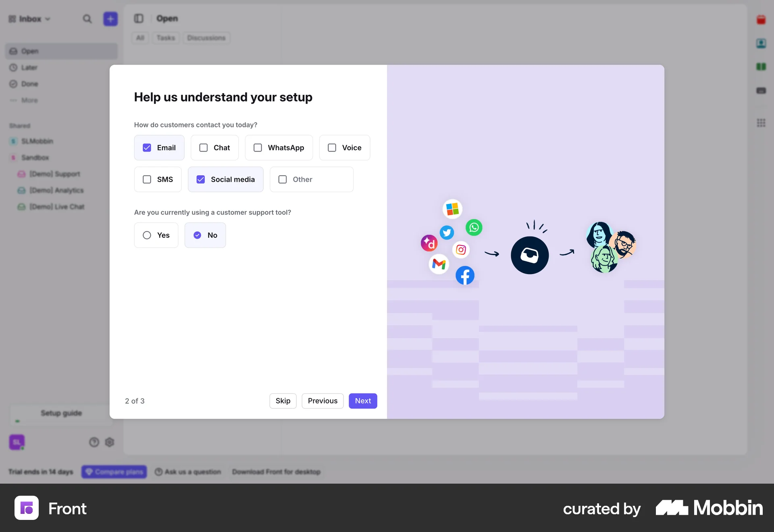The height and width of the screenshot is (532, 774).
Task: Open the apps grid icon in right sidebar
Action: point(761,123)
